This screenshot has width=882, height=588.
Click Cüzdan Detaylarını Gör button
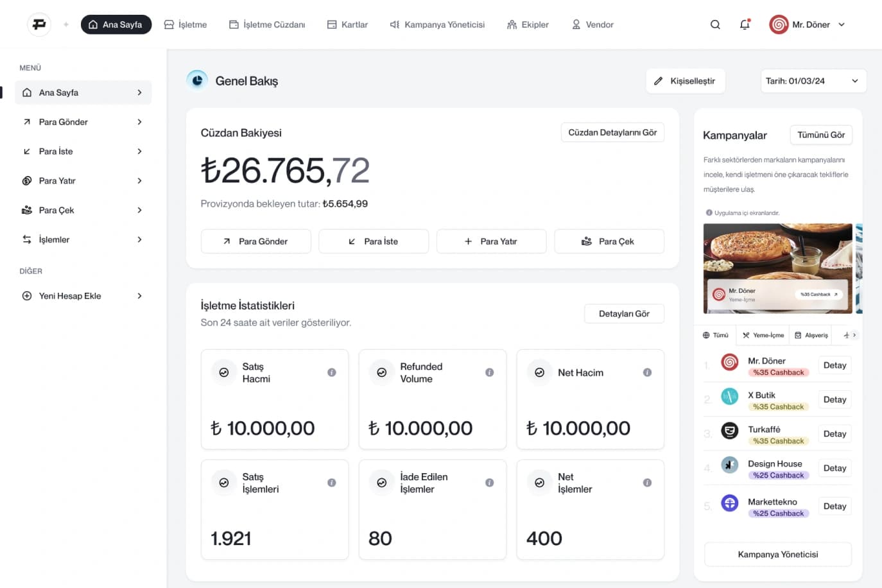click(612, 132)
